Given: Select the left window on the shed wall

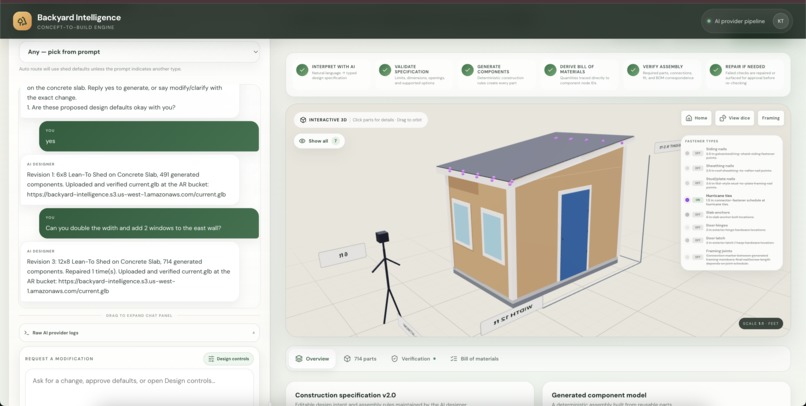Looking at the screenshot, I should pos(462,224).
